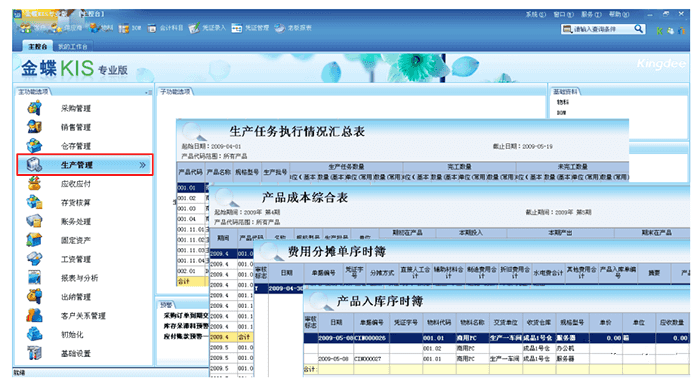
Task: Select the 客户关系管理 module icon
Action: pyautogui.click(x=34, y=315)
